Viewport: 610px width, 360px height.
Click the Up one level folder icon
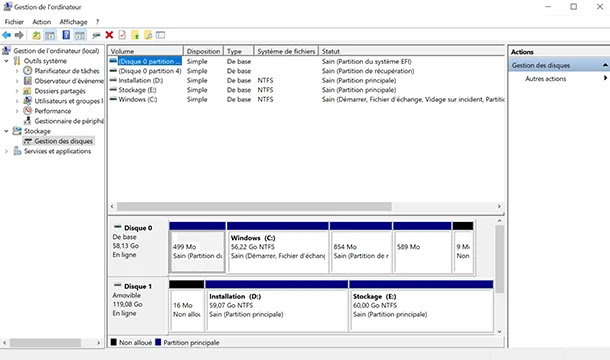[x=36, y=35]
